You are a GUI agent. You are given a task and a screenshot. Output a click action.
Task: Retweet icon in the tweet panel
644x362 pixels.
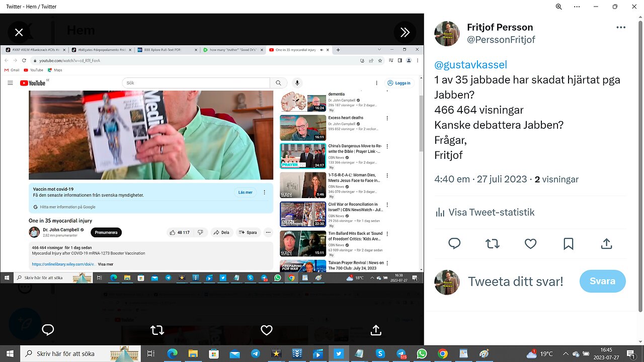click(493, 244)
